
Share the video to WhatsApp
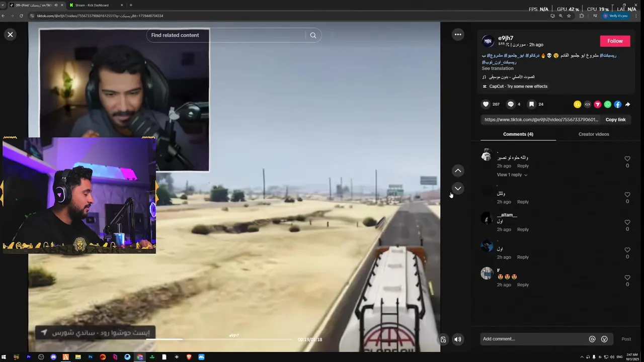coord(607,105)
